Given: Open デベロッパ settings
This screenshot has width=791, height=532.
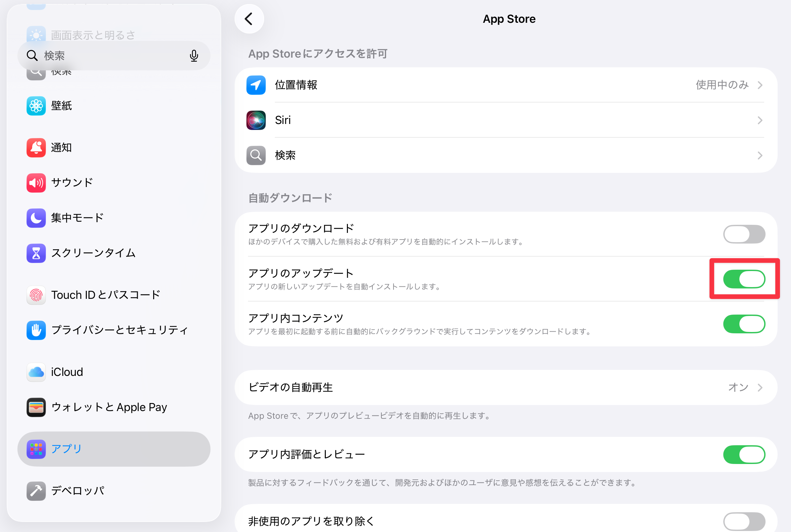Looking at the screenshot, I should (x=114, y=491).
